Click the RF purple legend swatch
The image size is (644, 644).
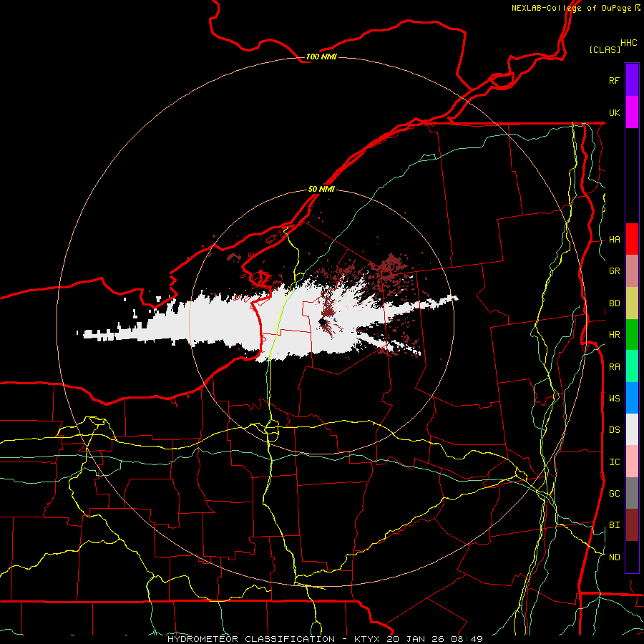(632, 80)
